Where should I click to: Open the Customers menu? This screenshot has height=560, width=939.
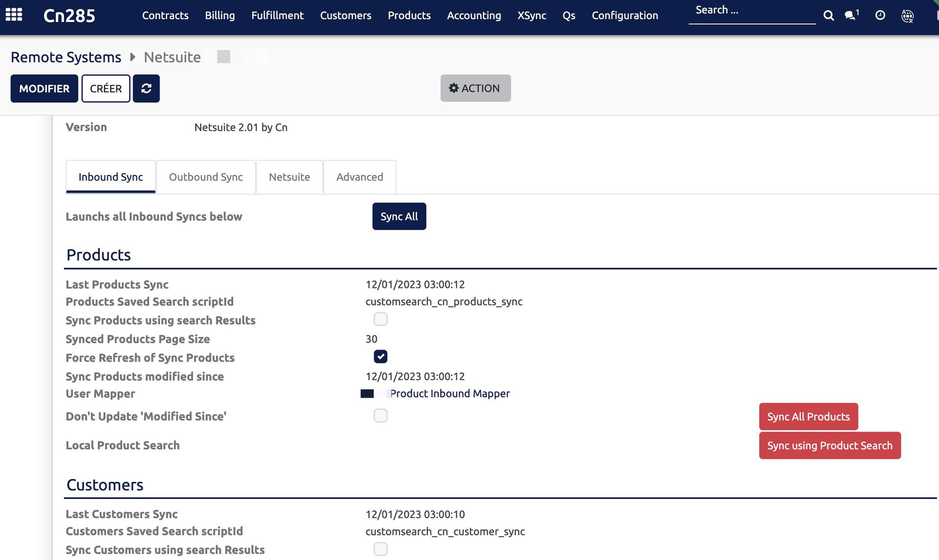click(x=346, y=15)
